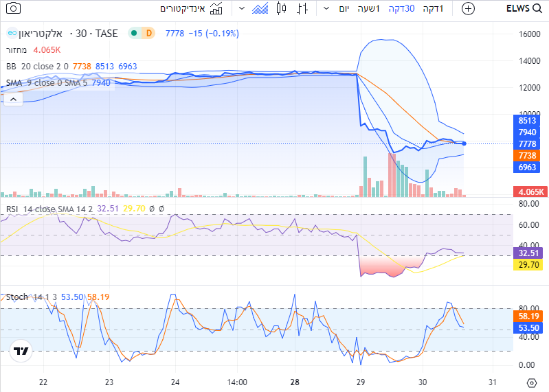The image size is (549, 392).
Task: Click the 7778 current price axis label
Action: 527,143
